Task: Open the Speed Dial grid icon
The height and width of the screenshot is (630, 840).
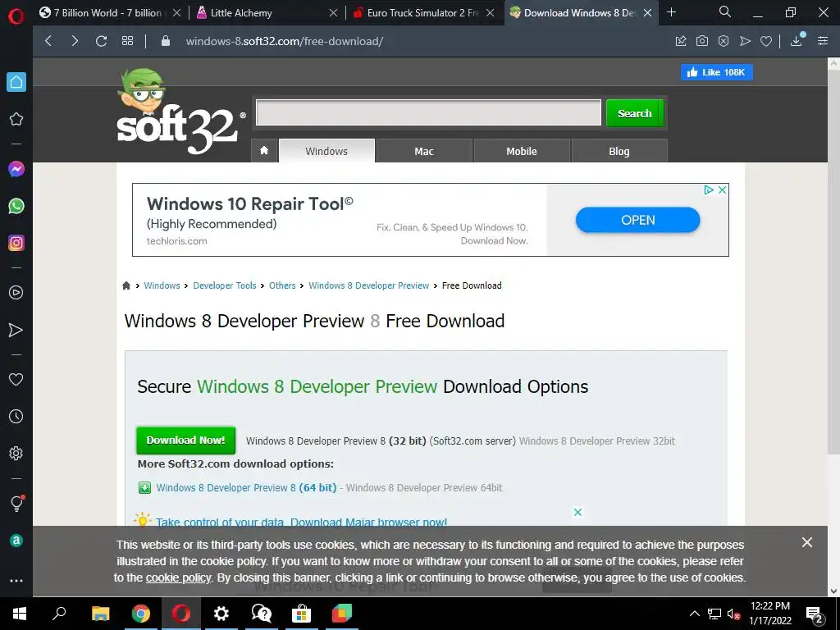Action: pos(127,41)
